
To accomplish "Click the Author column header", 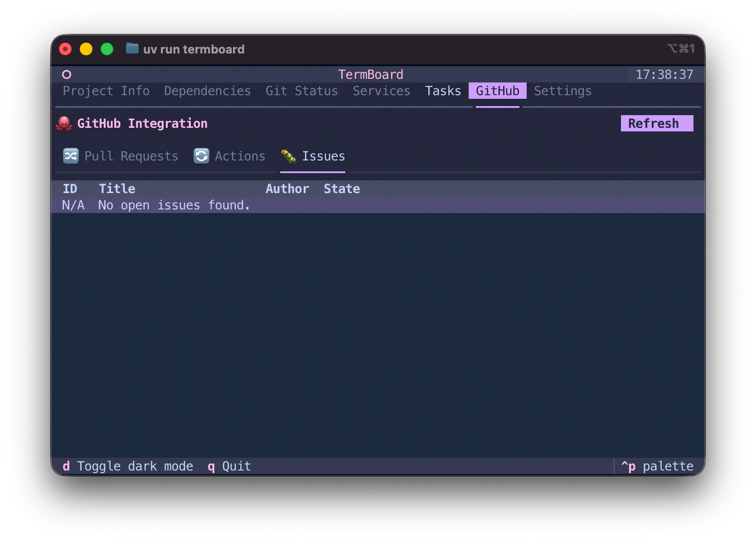I will (x=287, y=189).
